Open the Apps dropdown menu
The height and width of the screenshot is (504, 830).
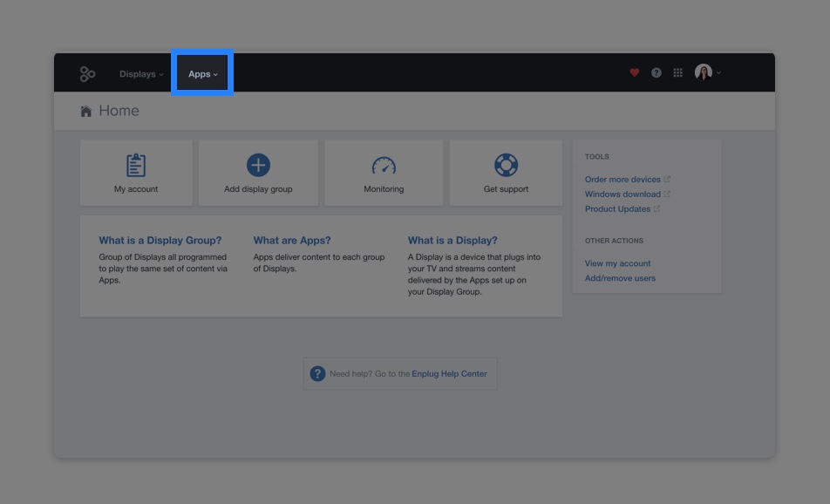(x=203, y=74)
